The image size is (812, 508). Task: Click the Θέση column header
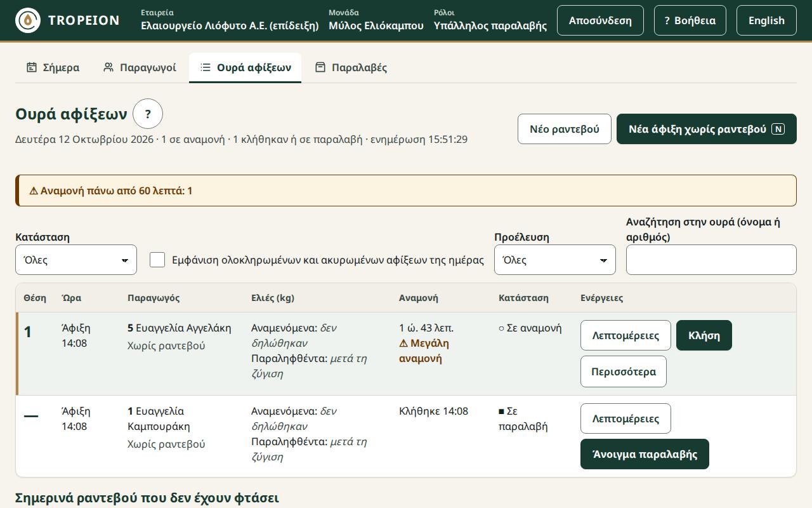35,298
